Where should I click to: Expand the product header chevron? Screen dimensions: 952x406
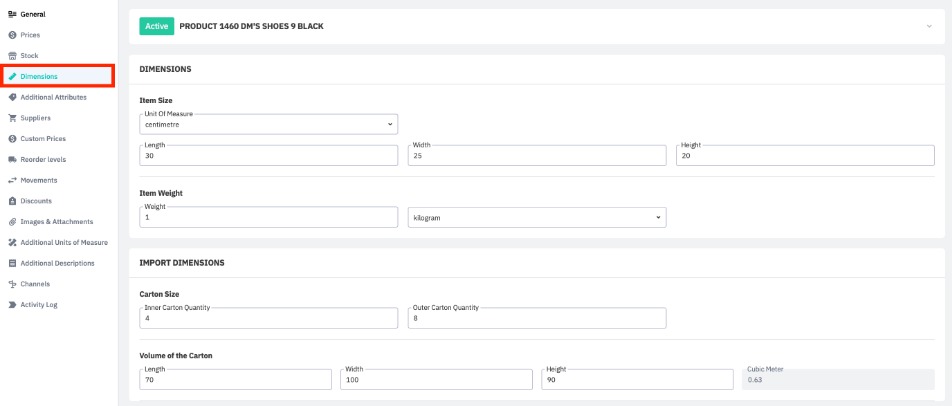coord(929,26)
